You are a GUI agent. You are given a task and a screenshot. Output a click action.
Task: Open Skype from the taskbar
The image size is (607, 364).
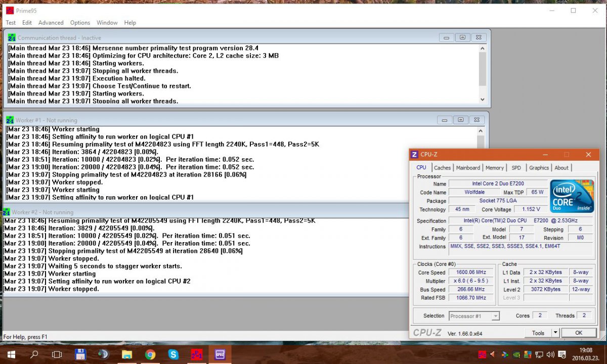pos(173,354)
